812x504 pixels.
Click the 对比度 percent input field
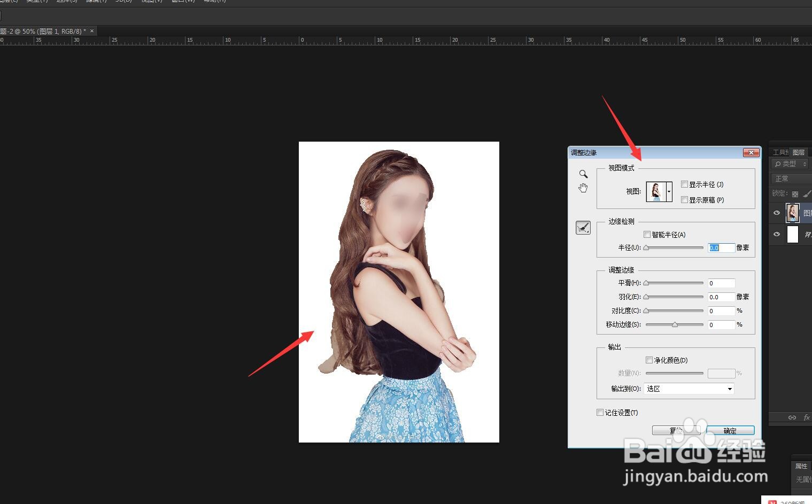721,311
